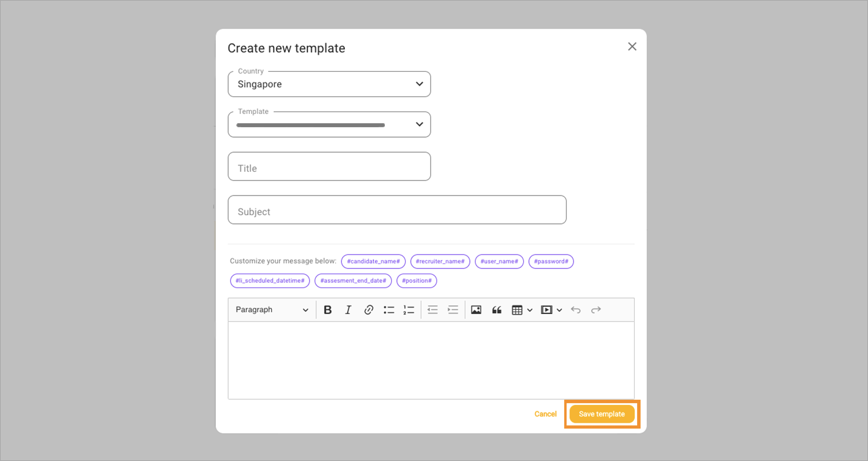
Task: Toggle bold formatting in editor toolbar
Action: pyautogui.click(x=328, y=310)
